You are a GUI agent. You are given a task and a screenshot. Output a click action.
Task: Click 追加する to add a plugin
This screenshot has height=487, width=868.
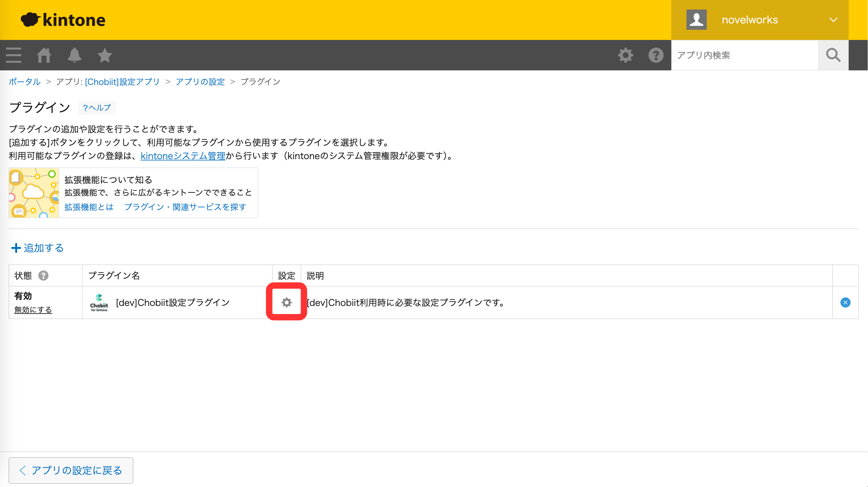tap(37, 248)
